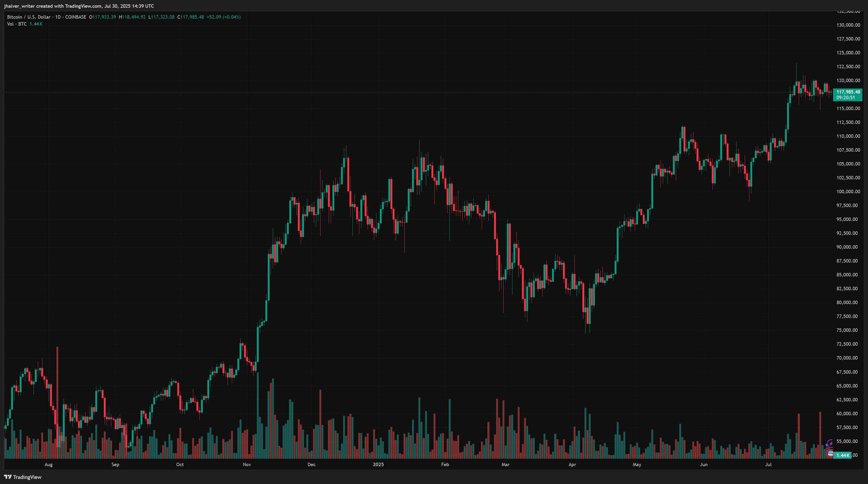Click the US flag economic event icon
868x484 pixels.
point(830,453)
